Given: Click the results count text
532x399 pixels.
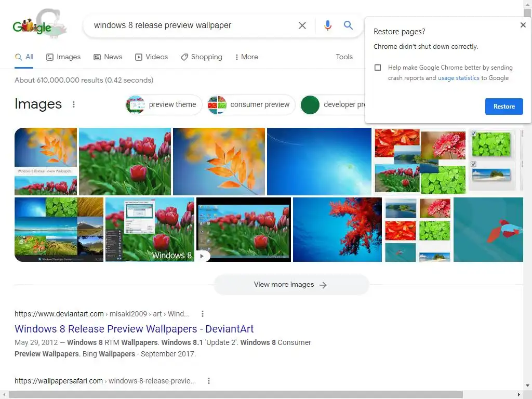Looking at the screenshot, I should point(84,81).
